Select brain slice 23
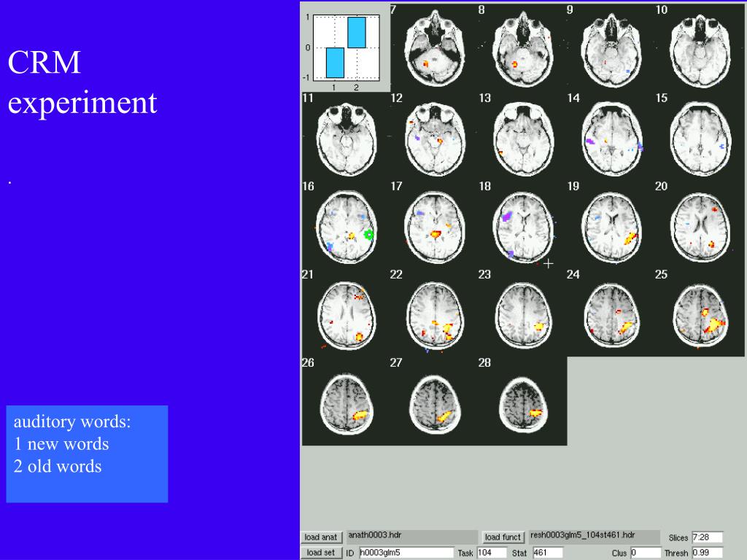747x560 pixels. click(523, 316)
